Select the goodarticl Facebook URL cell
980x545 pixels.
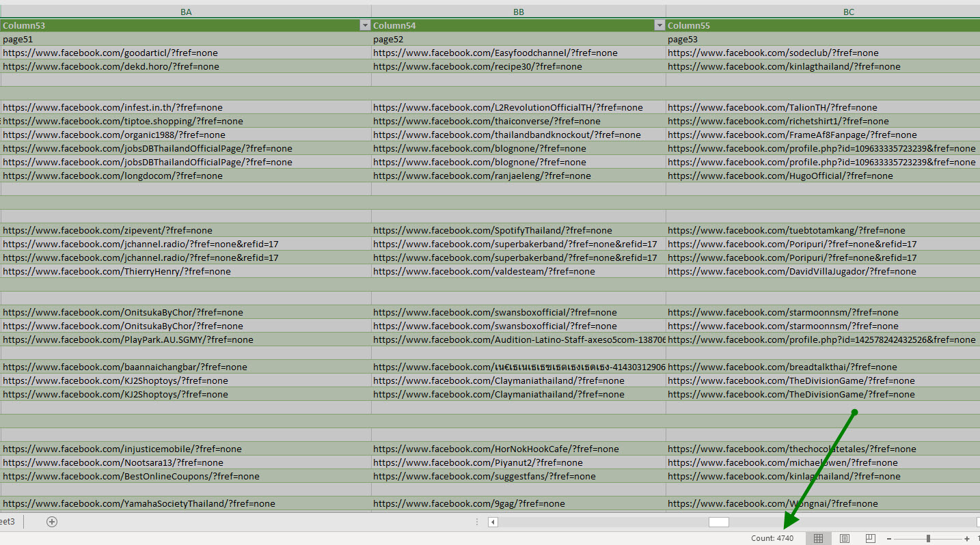pos(186,53)
